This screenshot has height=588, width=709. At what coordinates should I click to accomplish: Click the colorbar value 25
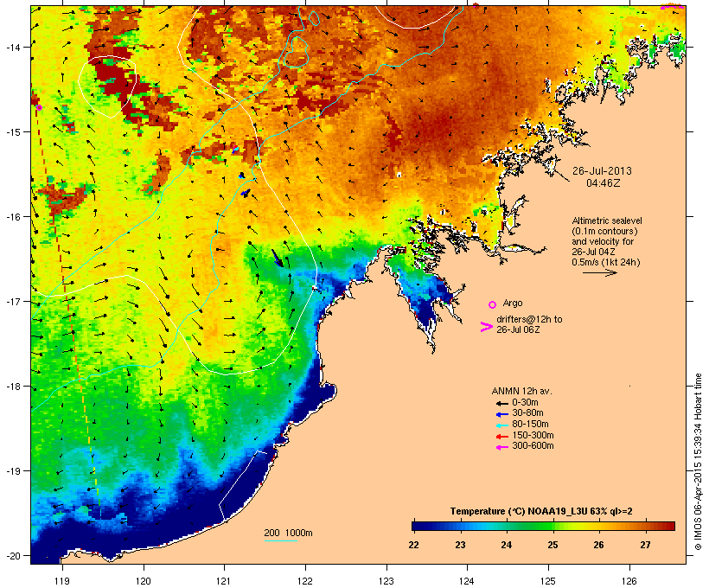[553, 545]
